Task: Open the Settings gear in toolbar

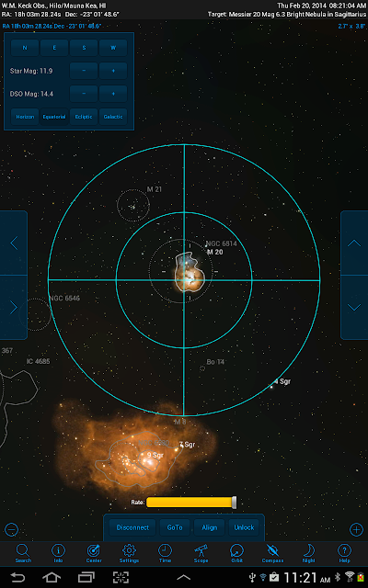Action: 129,553
